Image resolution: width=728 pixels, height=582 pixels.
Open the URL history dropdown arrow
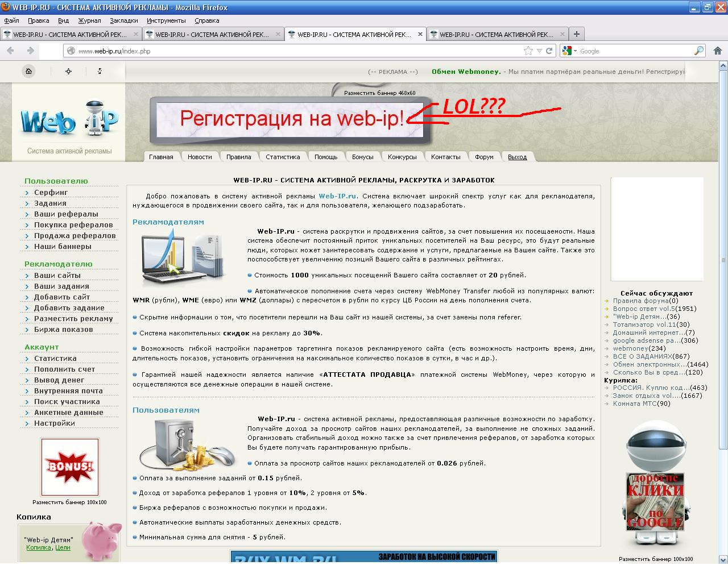tap(540, 51)
